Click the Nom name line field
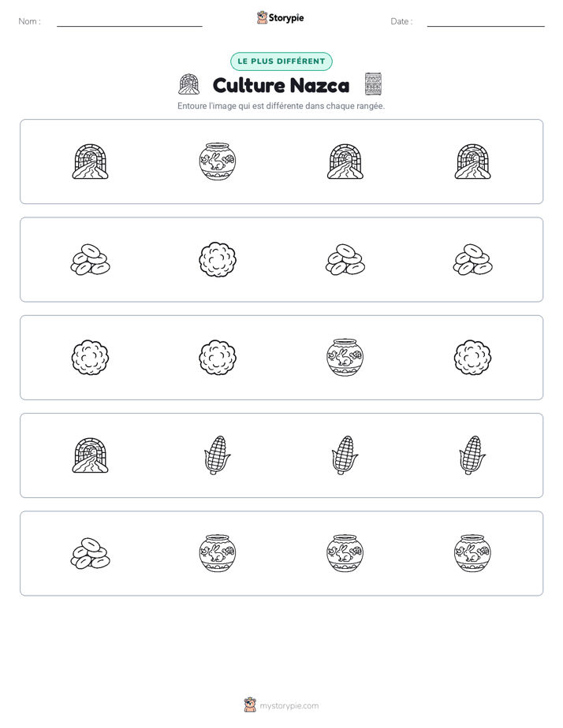 pos(129,21)
